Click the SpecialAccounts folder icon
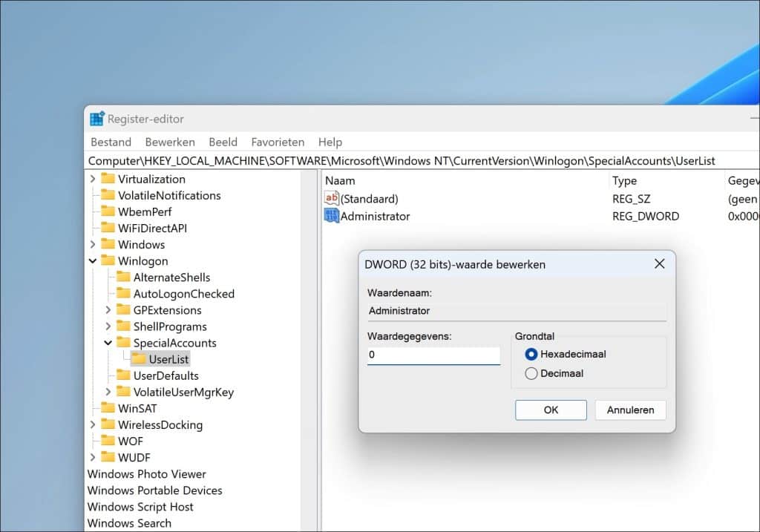The width and height of the screenshot is (760, 532). [123, 343]
